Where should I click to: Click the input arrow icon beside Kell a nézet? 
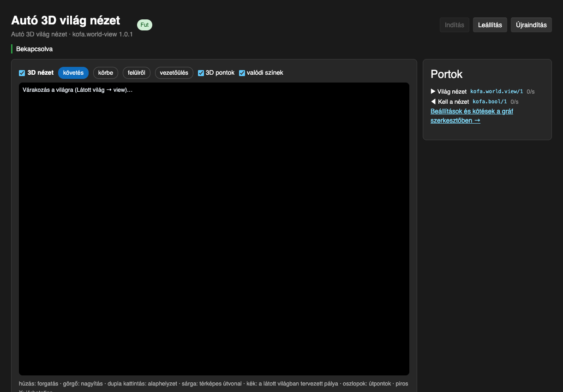point(433,101)
